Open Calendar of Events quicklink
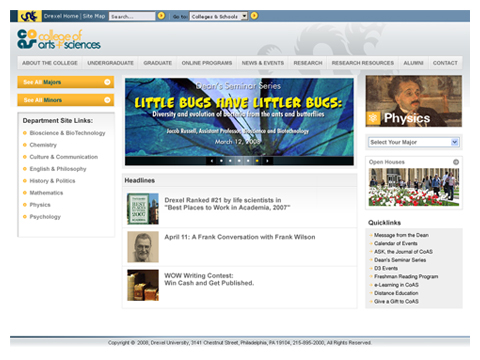The width and height of the screenshot is (480, 360). click(x=396, y=243)
